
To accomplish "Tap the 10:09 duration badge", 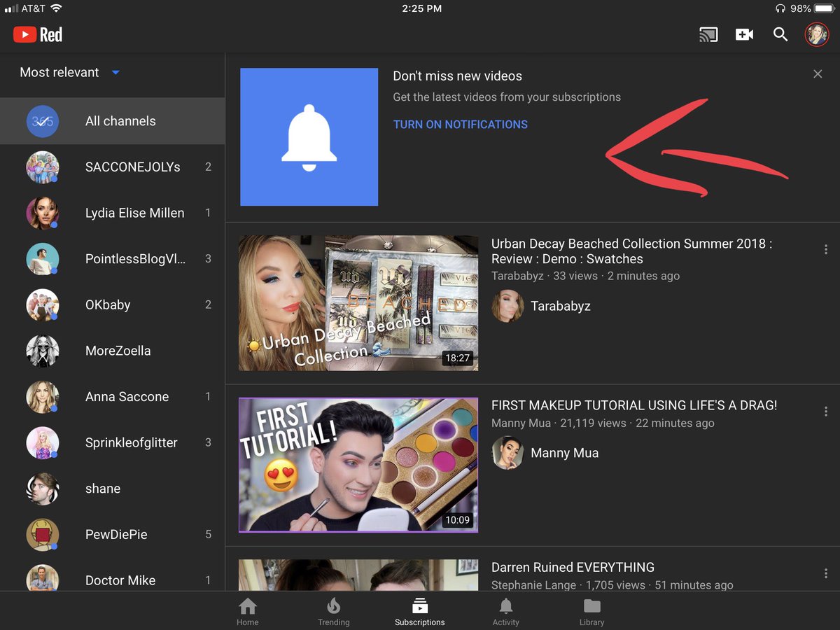I will 458,520.
